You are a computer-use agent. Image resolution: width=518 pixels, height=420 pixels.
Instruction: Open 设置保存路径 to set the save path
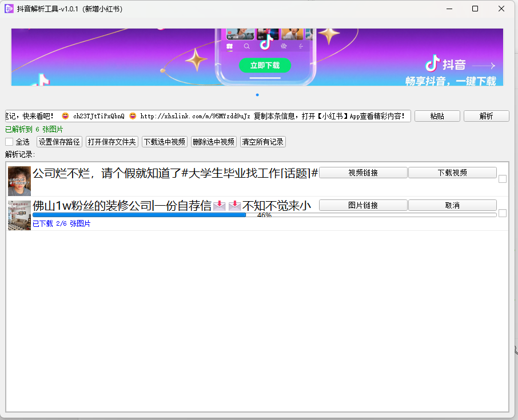click(59, 142)
